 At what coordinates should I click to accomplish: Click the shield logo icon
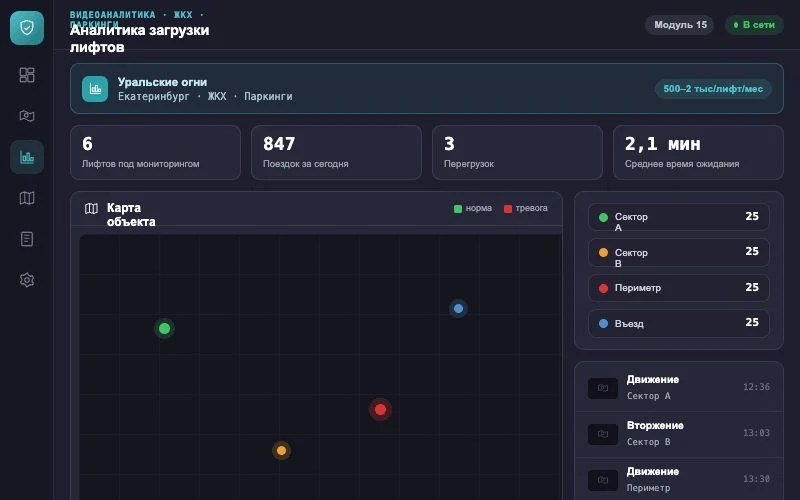click(x=27, y=28)
